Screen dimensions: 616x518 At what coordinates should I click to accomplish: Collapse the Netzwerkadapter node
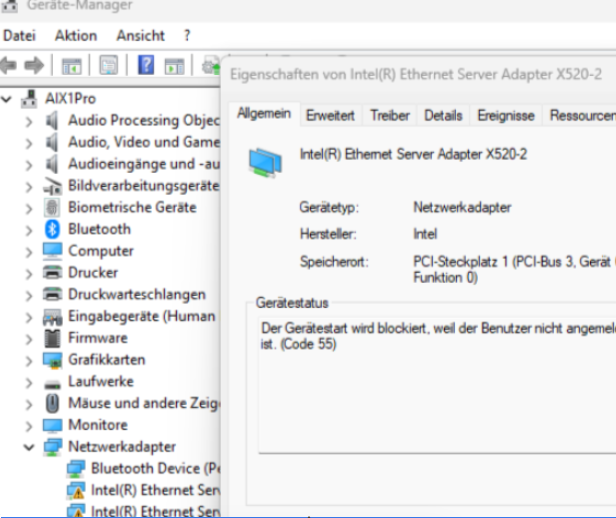pyautogui.click(x=29, y=447)
